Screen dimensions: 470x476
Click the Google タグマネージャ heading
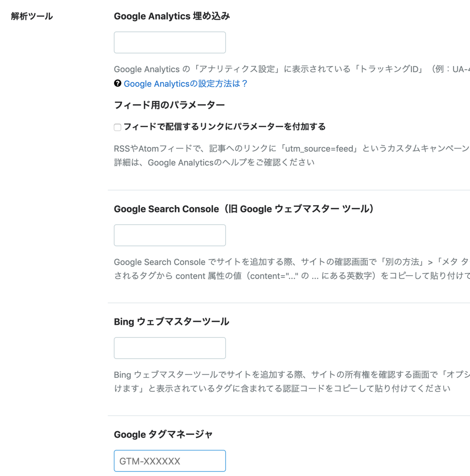pyautogui.click(x=163, y=434)
